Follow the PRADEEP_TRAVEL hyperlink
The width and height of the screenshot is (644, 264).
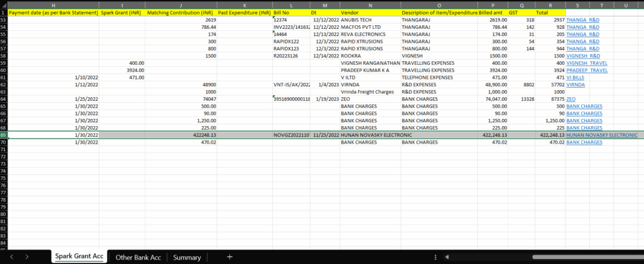[587, 70]
